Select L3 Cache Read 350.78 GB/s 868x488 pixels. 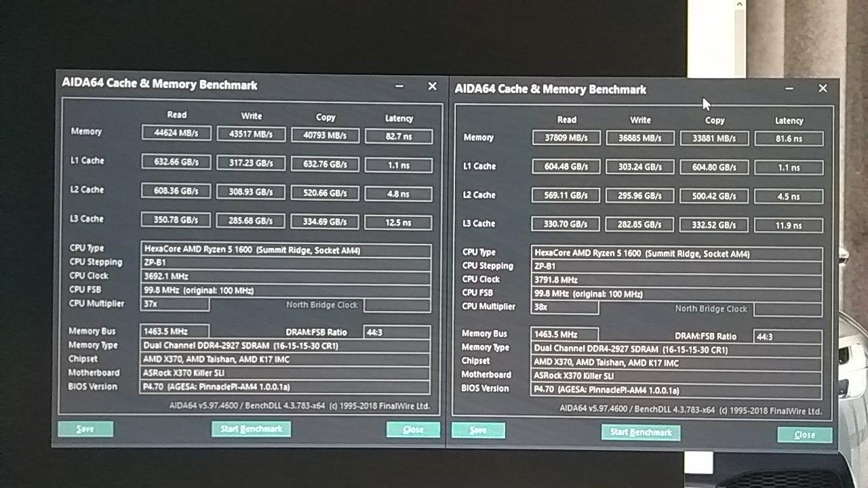point(176,220)
